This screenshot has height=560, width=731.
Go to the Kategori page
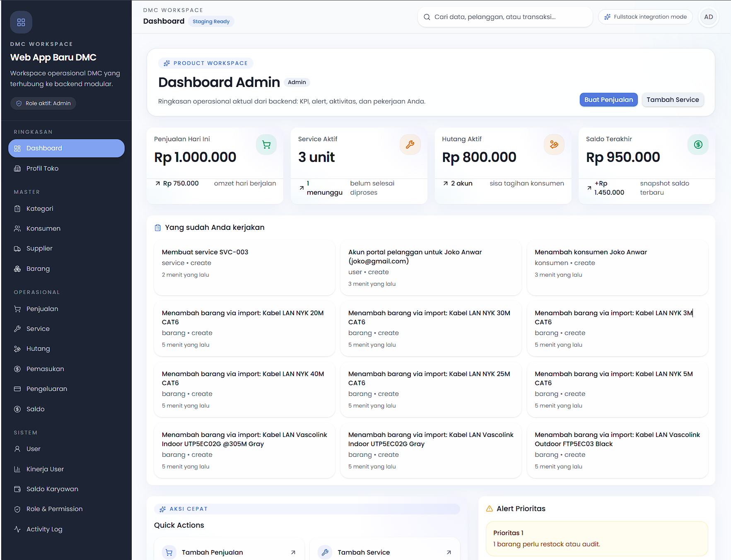(x=66, y=209)
